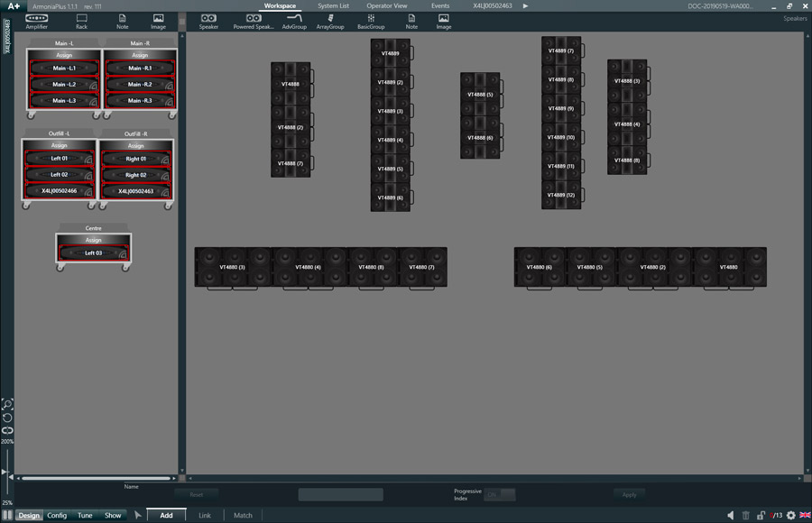
Task: Click Assign on the Centre rack
Action: (93, 240)
